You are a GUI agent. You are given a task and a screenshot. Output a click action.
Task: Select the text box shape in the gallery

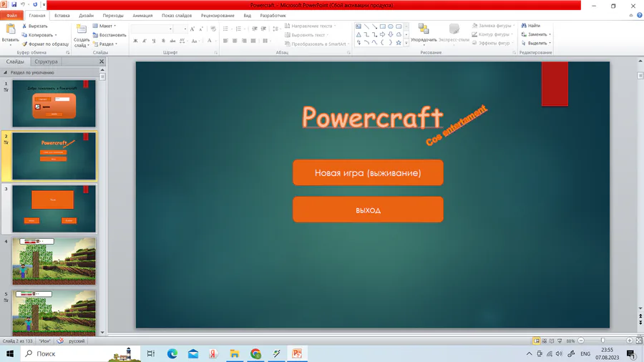pyautogui.click(x=358, y=26)
